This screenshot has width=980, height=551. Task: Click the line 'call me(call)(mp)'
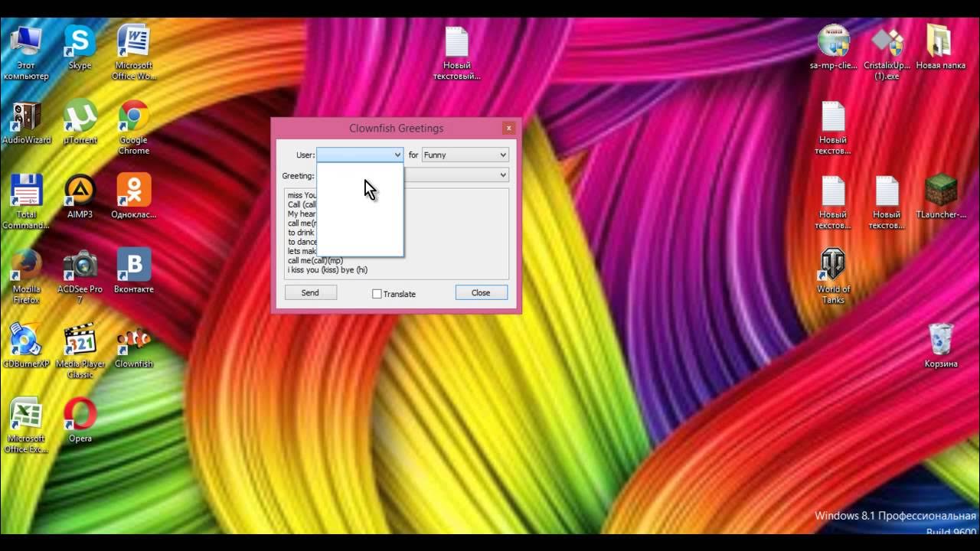click(315, 261)
